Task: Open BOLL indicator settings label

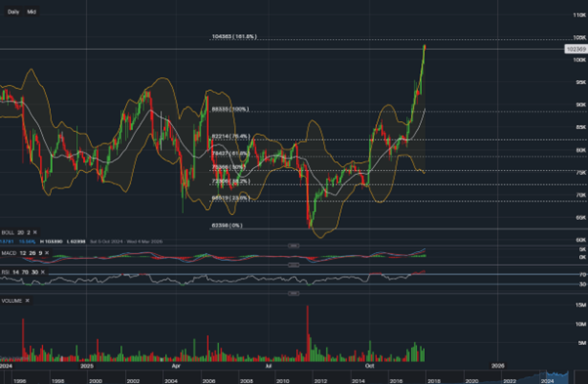Action: (x=8, y=233)
